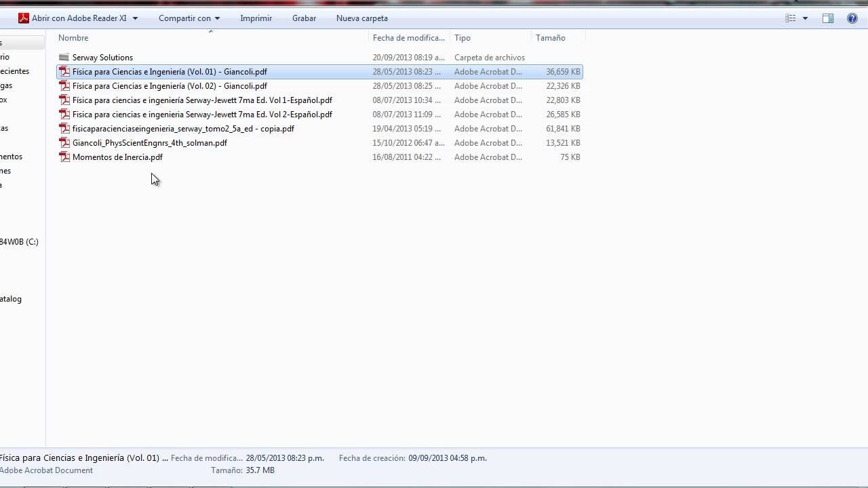Click the Grabar toolbar button

coord(304,18)
